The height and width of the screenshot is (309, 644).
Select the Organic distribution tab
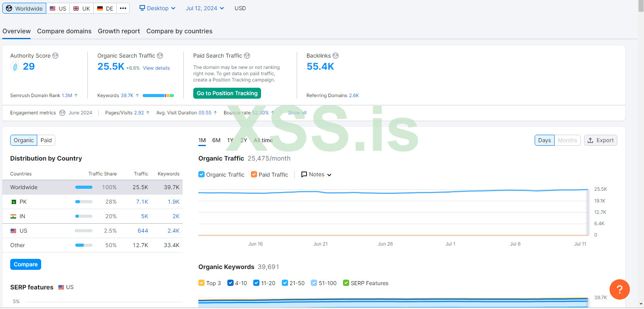[24, 140]
